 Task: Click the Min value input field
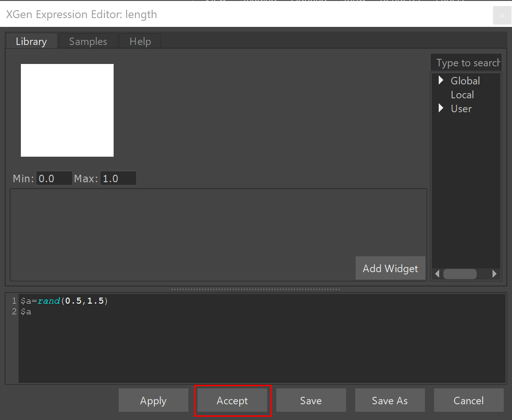(x=54, y=178)
